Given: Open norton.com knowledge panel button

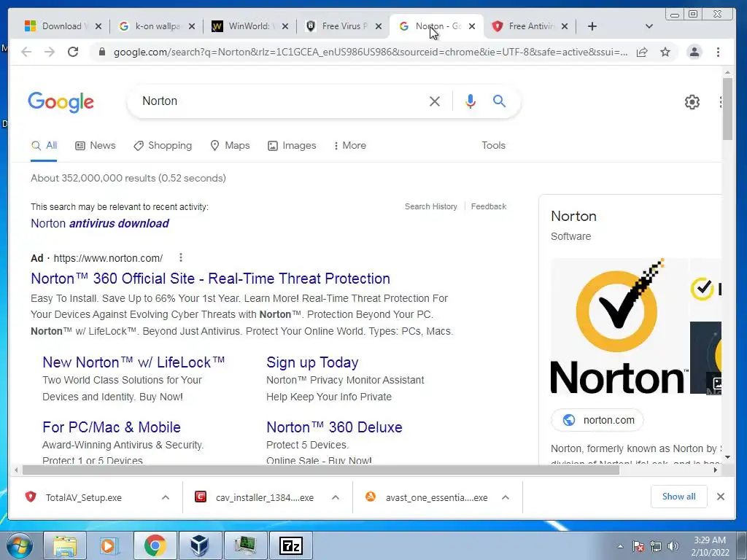Looking at the screenshot, I should coord(597,420).
